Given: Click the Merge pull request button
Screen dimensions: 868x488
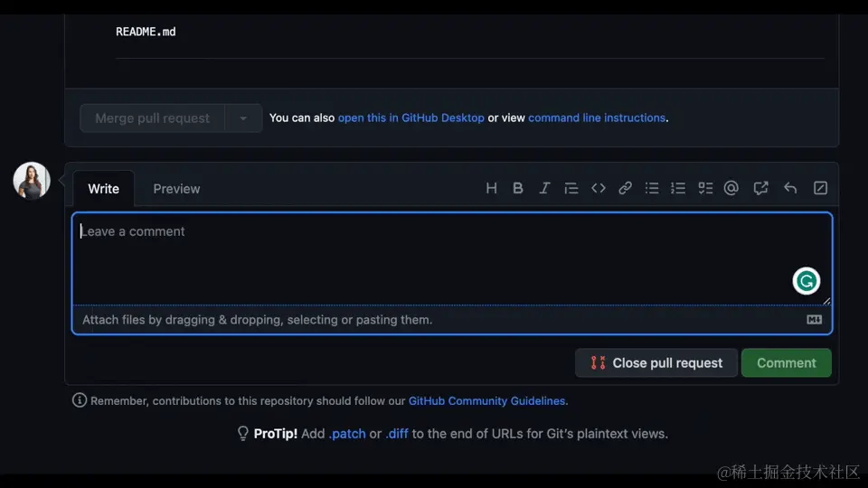Looking at the screenshot, I should click(x=152, y=117).
